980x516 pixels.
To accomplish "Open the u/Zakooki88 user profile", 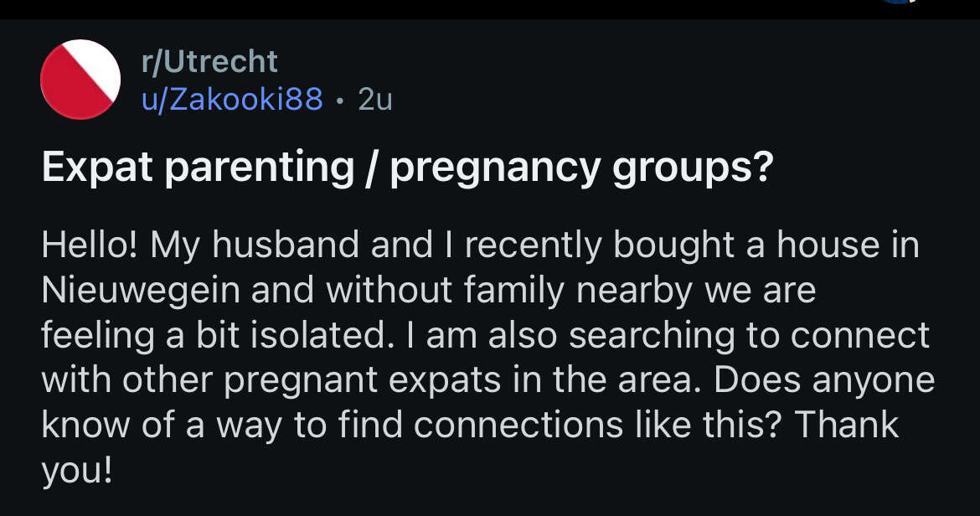I will coord(231,100).
